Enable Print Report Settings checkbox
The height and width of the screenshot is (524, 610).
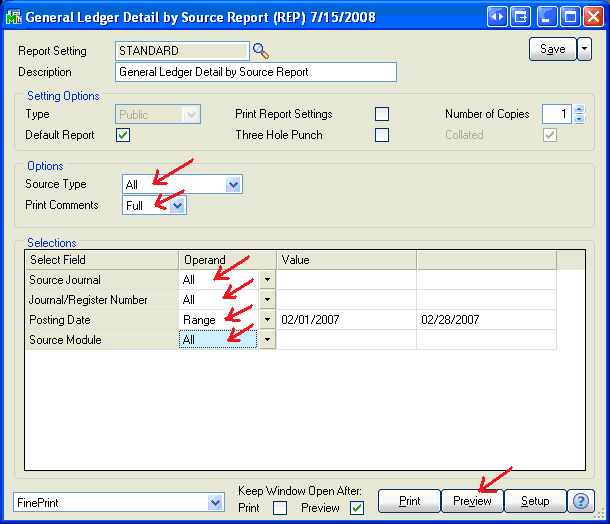point(382,114)
